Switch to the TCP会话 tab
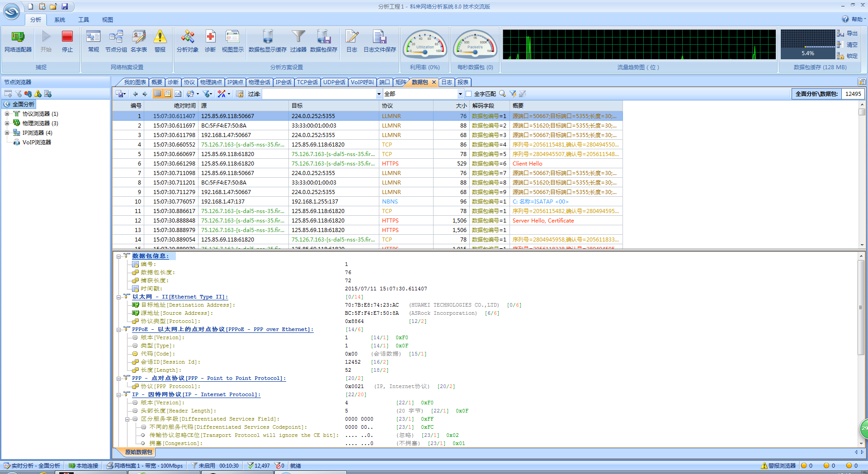This screenshot has height=474, width=868. pos(307,82)
